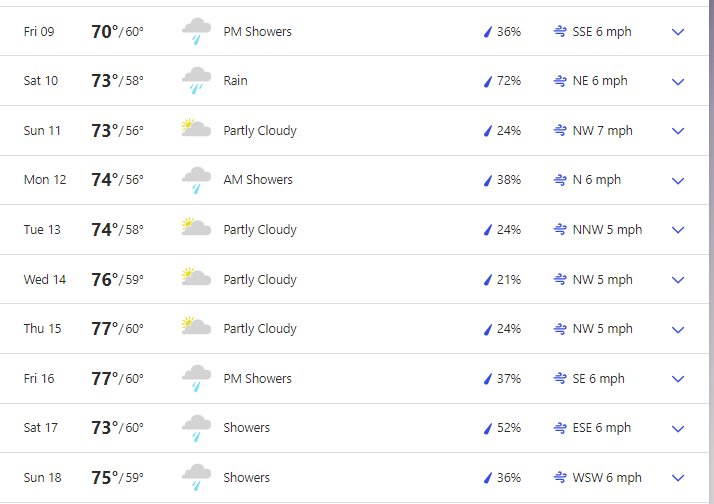Expand the Sun 11 forecast row chevron

tap(678, 131)
